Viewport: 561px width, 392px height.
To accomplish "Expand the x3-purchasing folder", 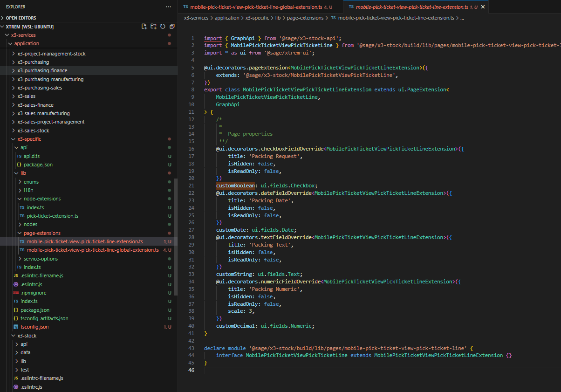I will tap(13, 62).
